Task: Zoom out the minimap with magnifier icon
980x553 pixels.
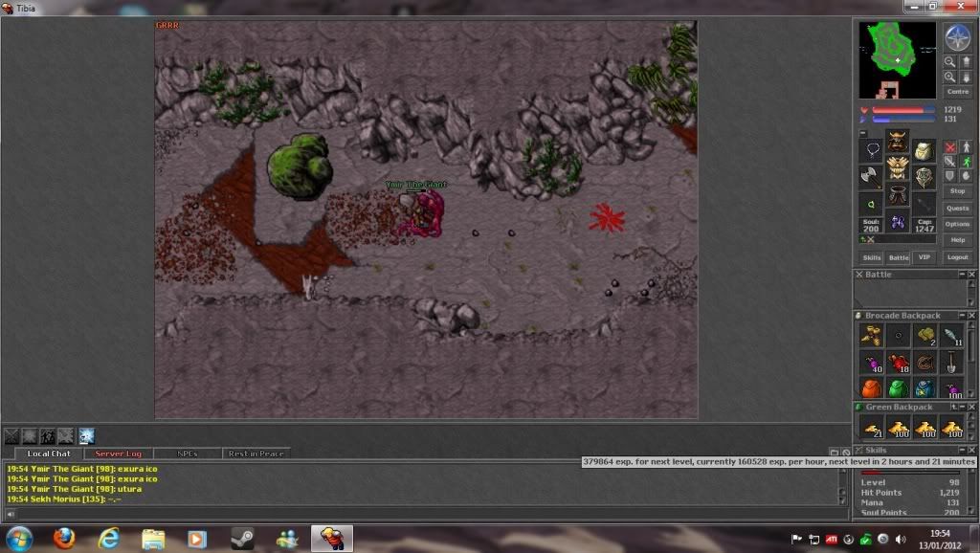Action: point(950,61)
